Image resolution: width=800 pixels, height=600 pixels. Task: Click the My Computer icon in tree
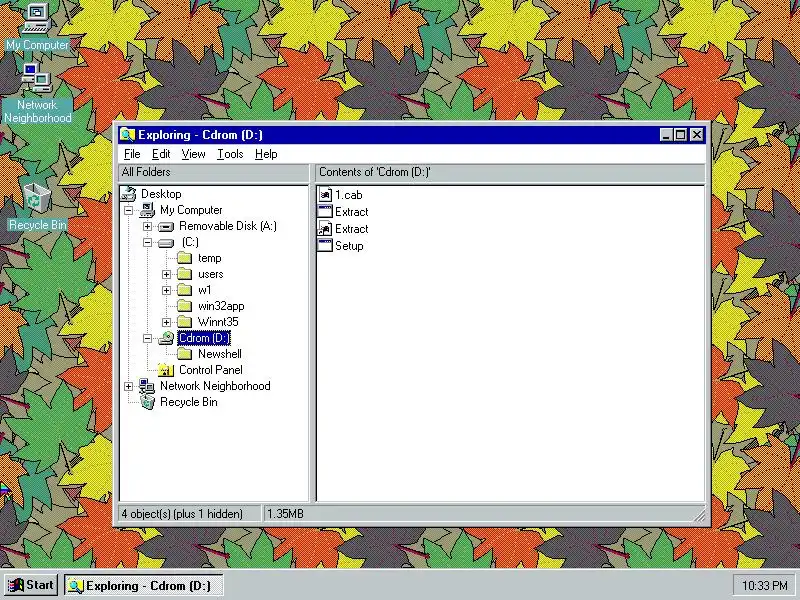pyautogui.click(x=147, y=210)
